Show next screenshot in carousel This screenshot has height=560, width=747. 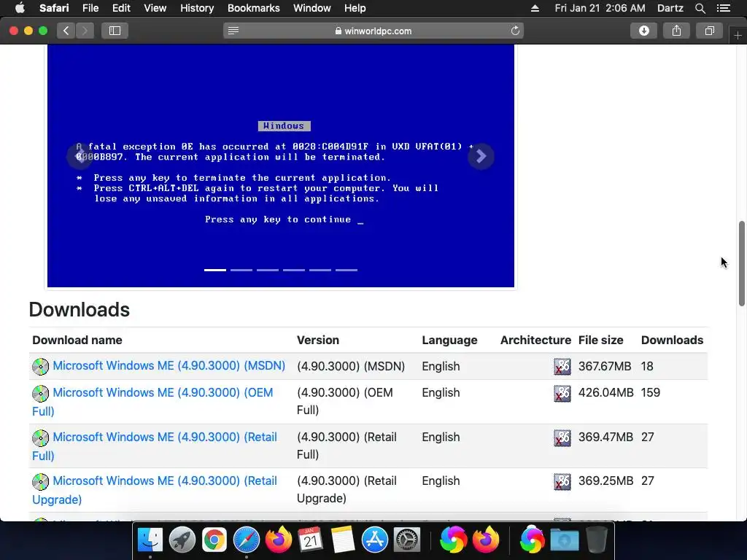pyautogui.click(x=481, y=156)
